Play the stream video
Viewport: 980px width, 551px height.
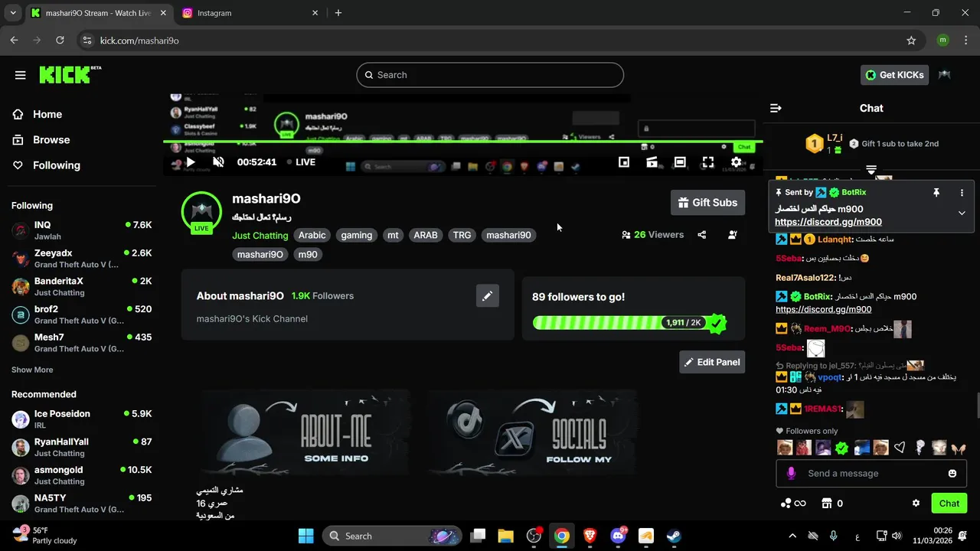191,162
